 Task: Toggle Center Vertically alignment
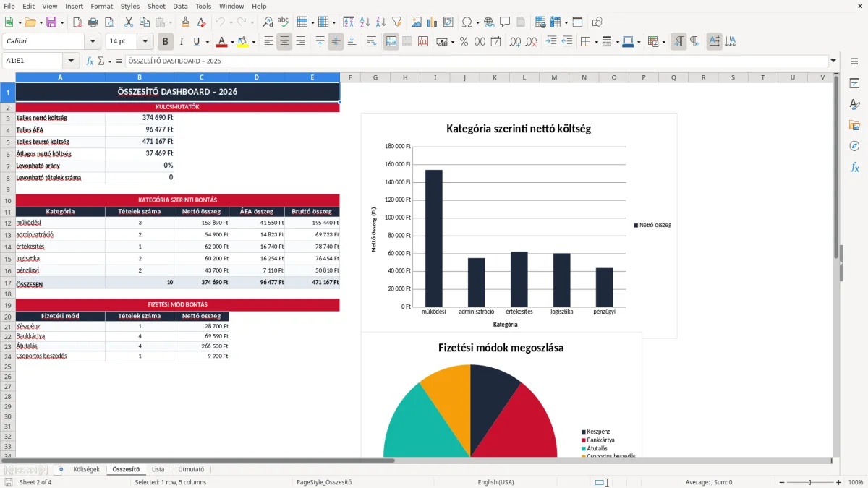coord(336,41)
